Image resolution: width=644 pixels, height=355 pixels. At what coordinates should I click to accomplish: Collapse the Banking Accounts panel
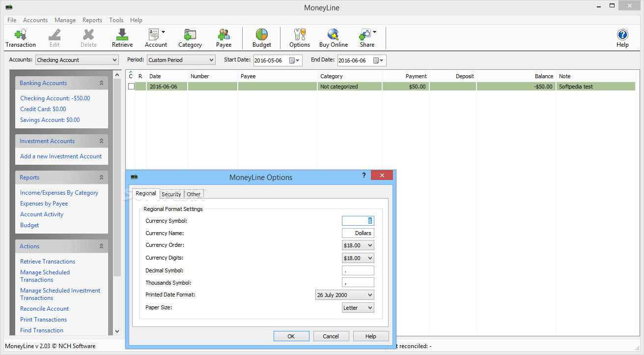pos(101,83)
